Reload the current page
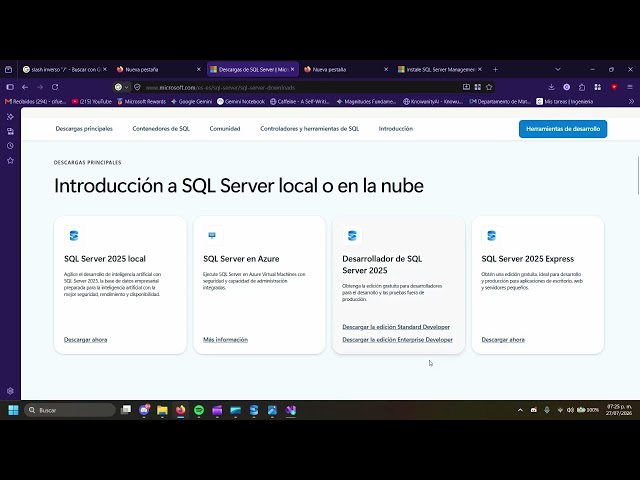Viewport: 640px width, 480px height. (x=55, y=87)
